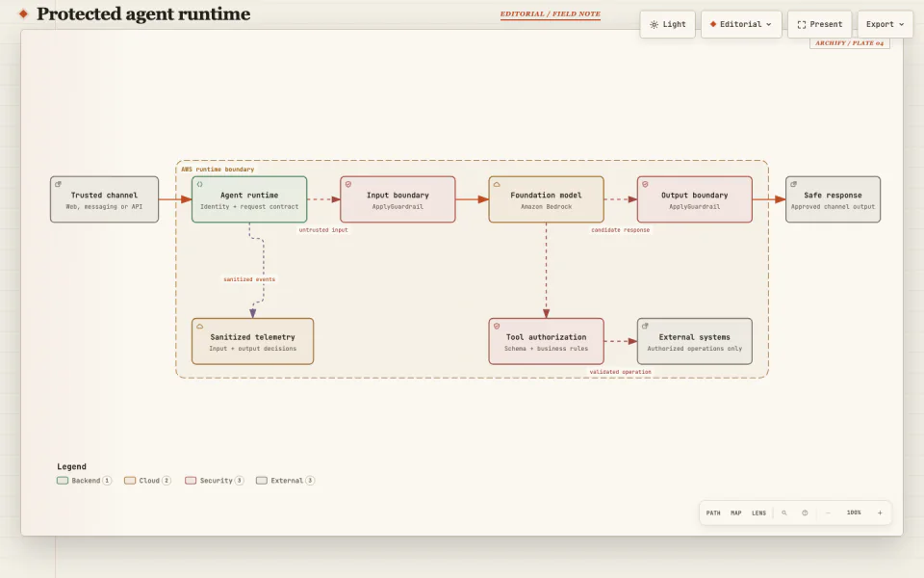The width and height of the screenshot is (924, 578).
Task: Toggle the Security legend filter
Action: tap(215, 481)
